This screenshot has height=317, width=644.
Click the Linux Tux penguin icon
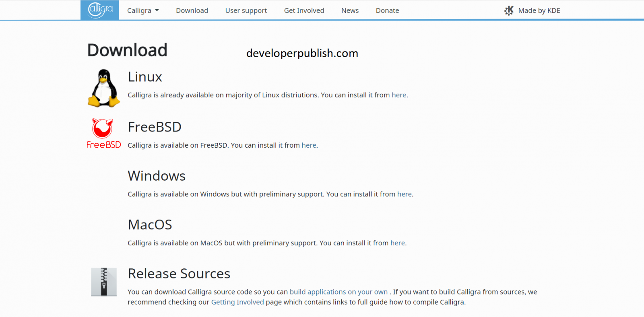coord(104,88)
